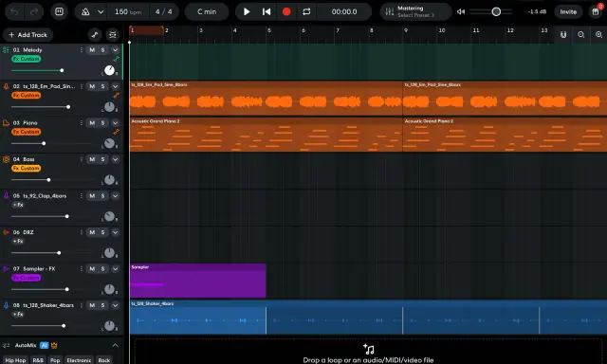Screen dimensions: 607x364
Task: Open Fx Custom on Melody track
Action: point(26,59)
